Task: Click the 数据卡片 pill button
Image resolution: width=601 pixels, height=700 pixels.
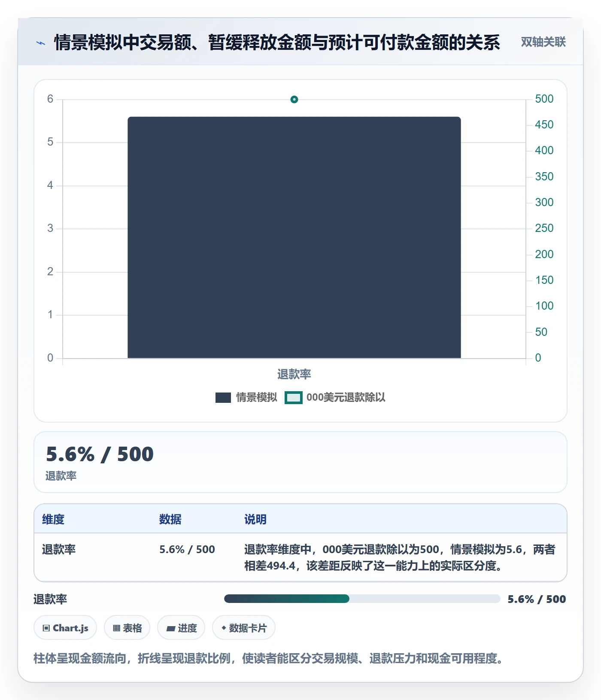Action: pyautogui.click(x=244, y=628)
